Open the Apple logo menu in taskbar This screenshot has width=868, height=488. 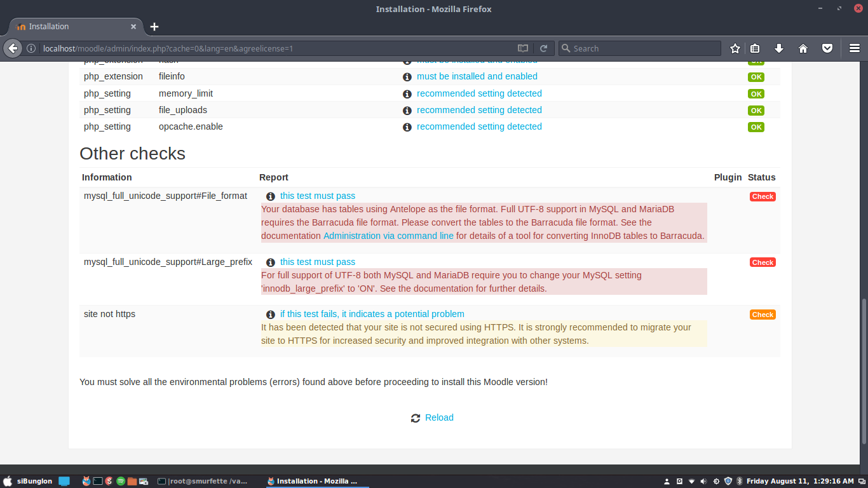point(8,481)
